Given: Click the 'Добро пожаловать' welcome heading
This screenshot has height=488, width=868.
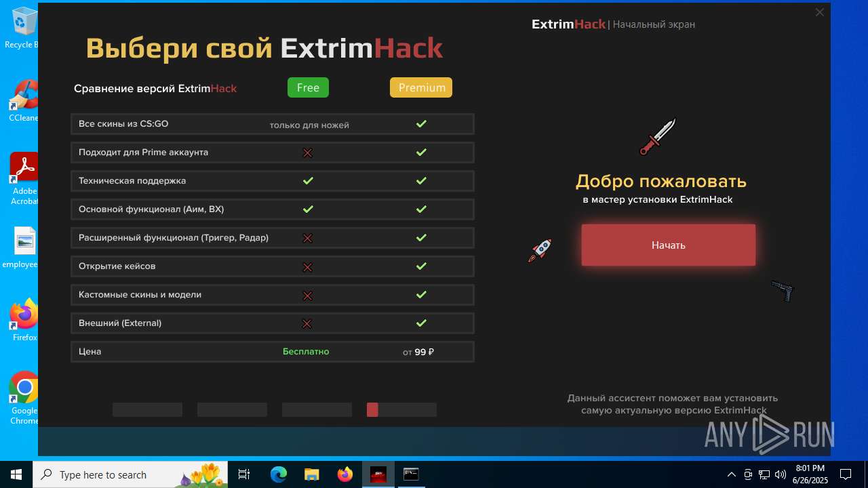Looking at the screenshot, I should tap(661, 182).
